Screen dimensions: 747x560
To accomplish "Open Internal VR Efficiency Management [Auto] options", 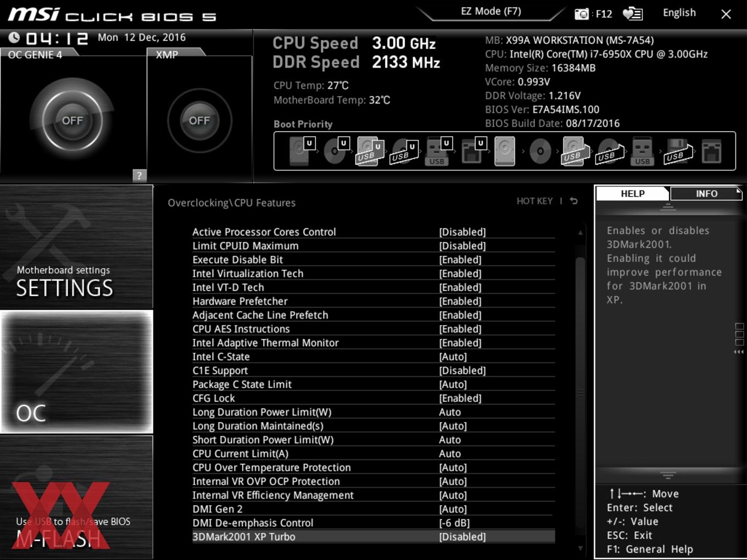I will point(453,495).
